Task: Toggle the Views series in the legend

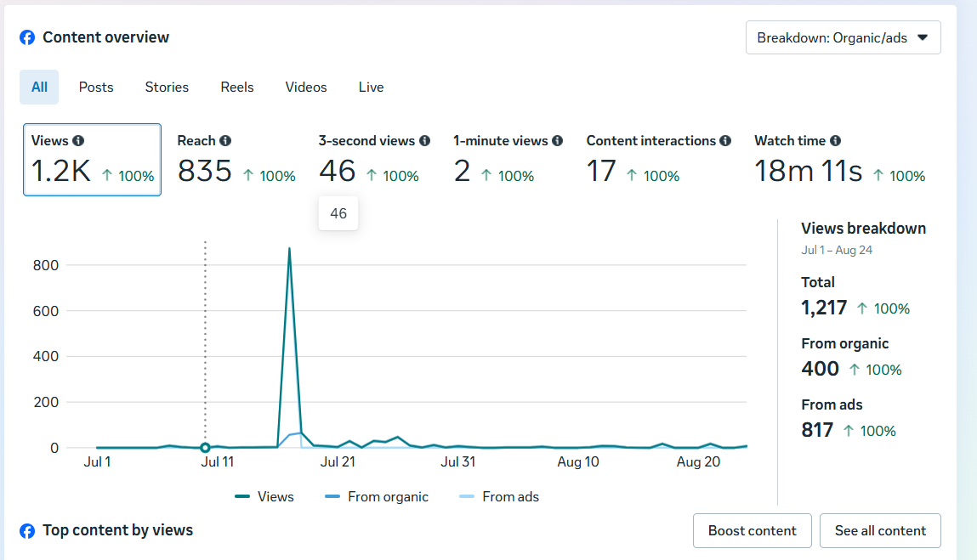Action: click(264, 496)
